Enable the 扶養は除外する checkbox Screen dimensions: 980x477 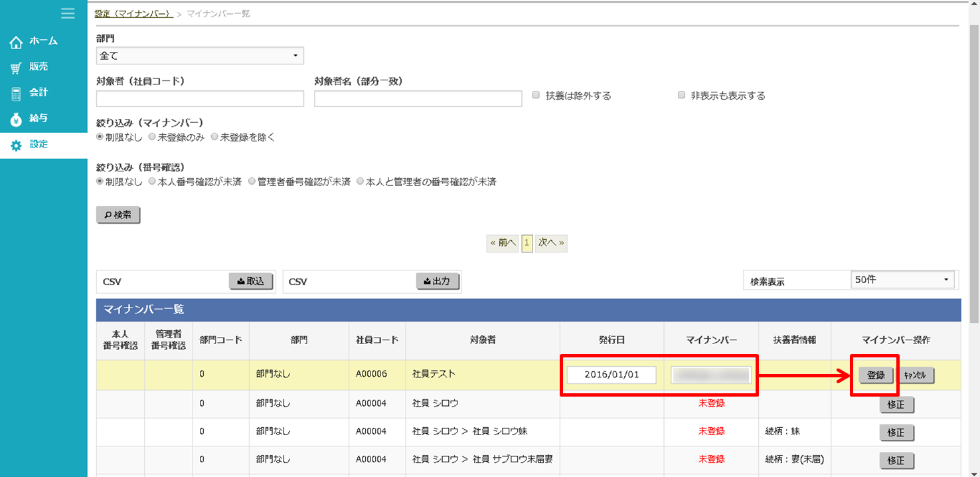pyautogui.click(x=536, y=96)
